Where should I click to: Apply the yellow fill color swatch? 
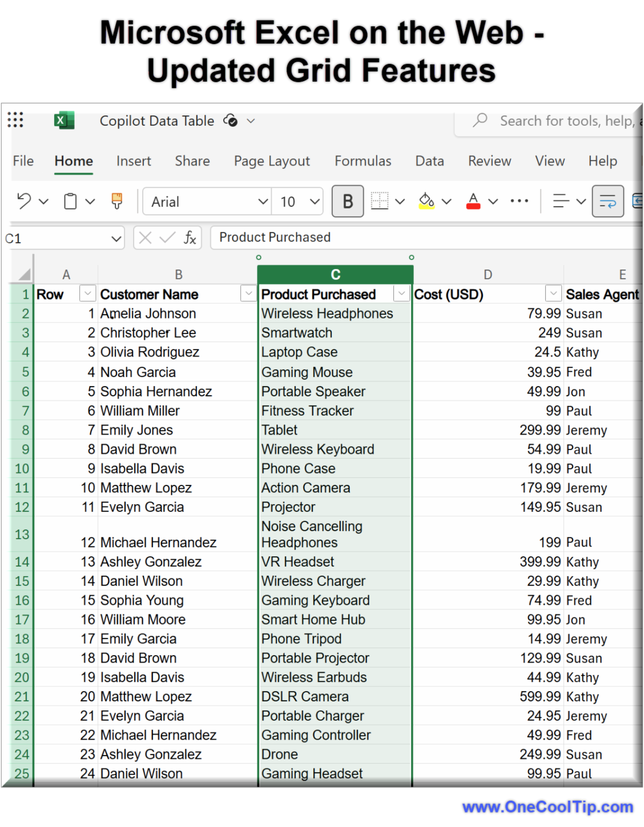click(x=427, y=201)
